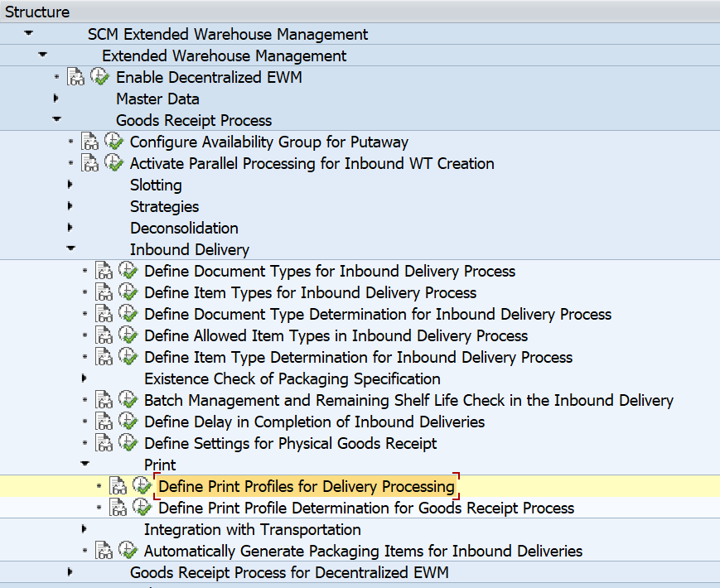
Task: Open documentation for Automatically Generate Packaging Items
Action: click(x=104, y=551)
